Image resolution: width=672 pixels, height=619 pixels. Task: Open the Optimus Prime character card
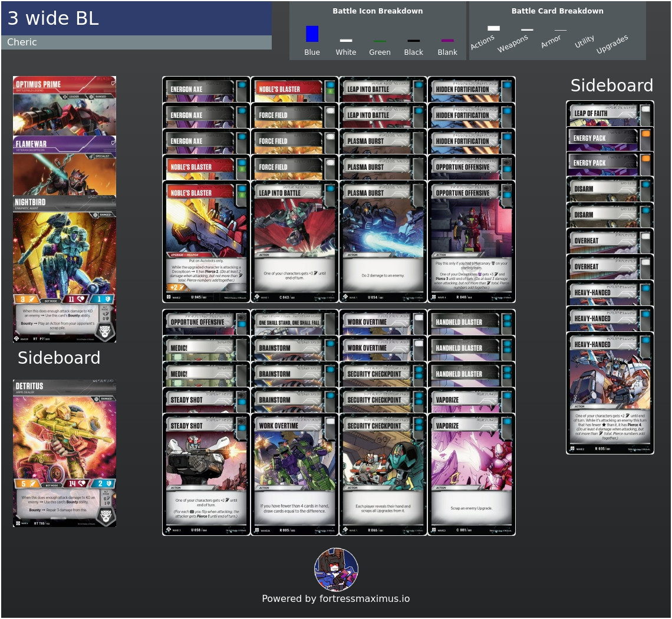point(64,106)
